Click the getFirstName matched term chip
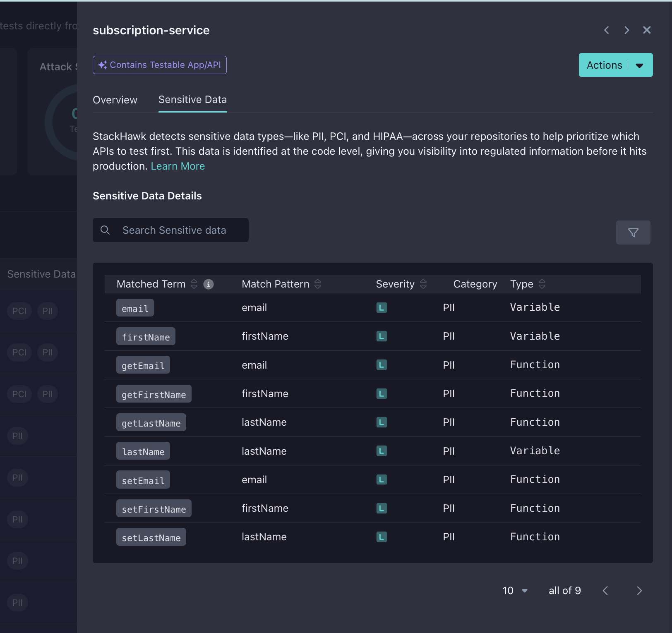Image resolution: width=672 pixels, height=633 pixels. click(x=154, y=394)
